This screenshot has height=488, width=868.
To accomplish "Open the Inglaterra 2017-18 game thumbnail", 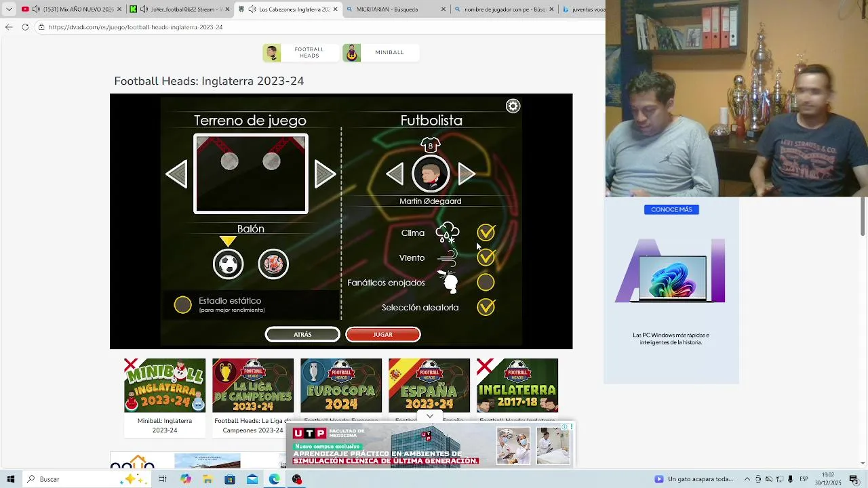I will tap(517, 385).
